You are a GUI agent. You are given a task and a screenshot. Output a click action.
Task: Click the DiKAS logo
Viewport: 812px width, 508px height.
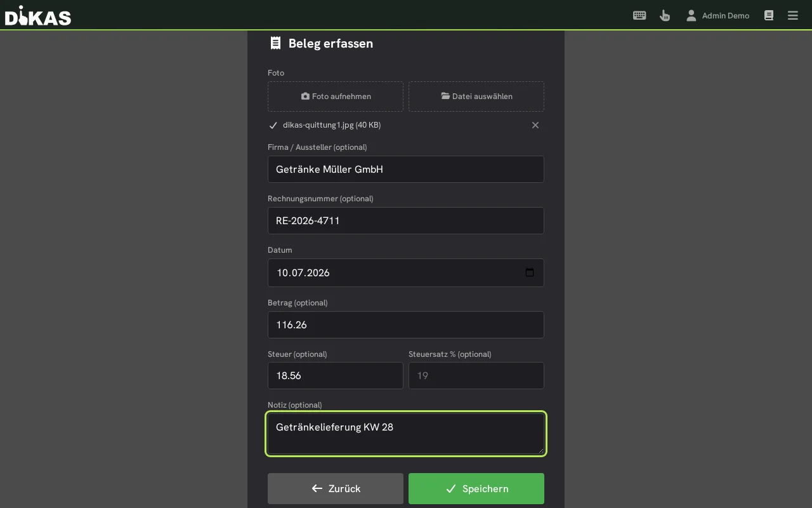click(38, 16)
